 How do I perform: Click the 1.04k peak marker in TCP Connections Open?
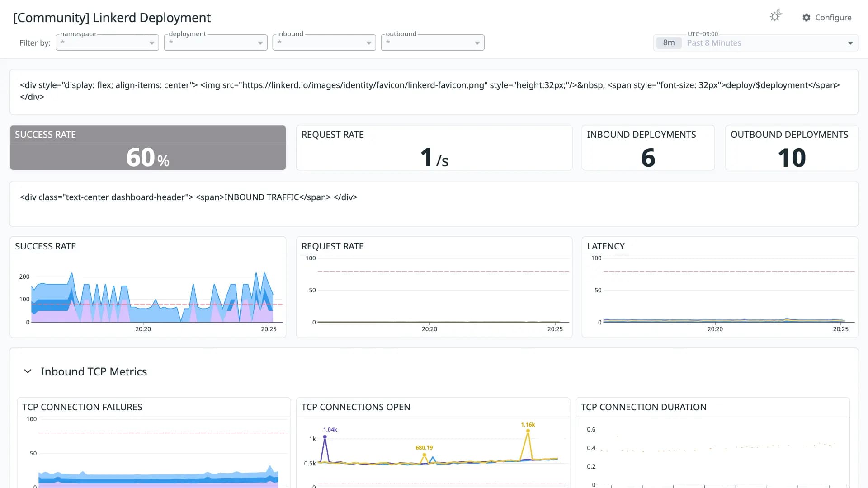point(325,437)
